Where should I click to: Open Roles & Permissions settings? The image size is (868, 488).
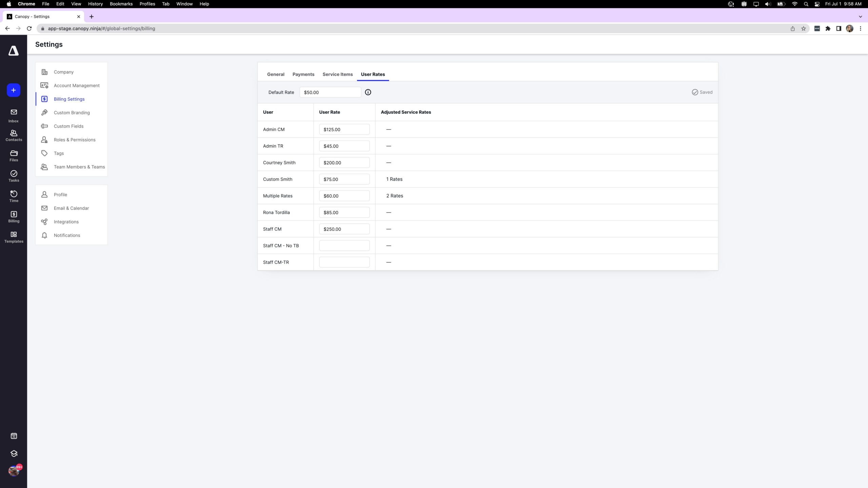[x=74, y=140]
